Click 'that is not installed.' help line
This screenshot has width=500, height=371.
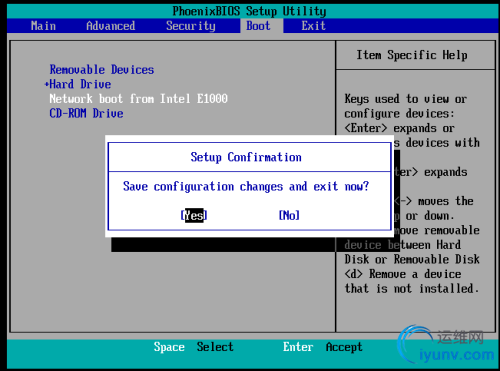412,289
